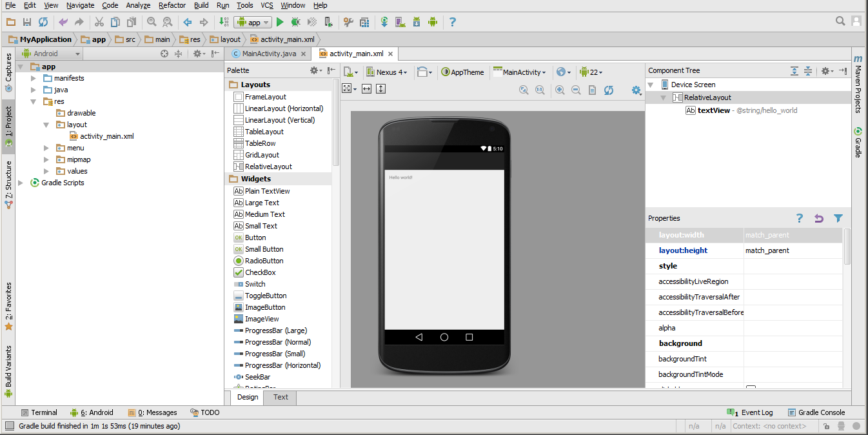
Task: Open the API level 22 dropdown
Action: 593,72
